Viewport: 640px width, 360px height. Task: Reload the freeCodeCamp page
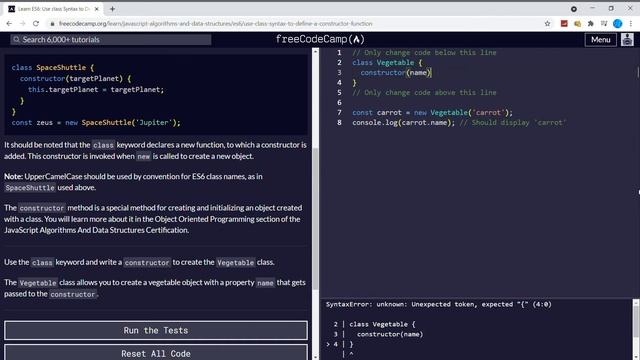[36, 24]
